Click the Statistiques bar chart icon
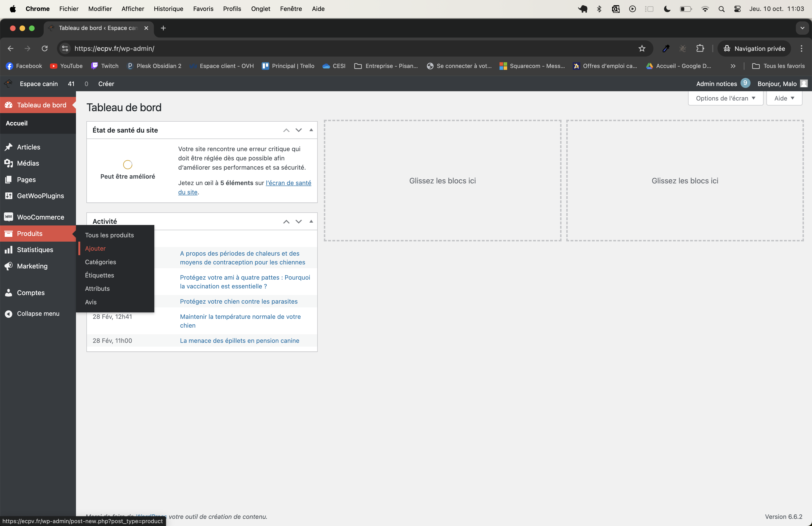The image size is (812, 526). pyautogui.click(x=9, y=250)
